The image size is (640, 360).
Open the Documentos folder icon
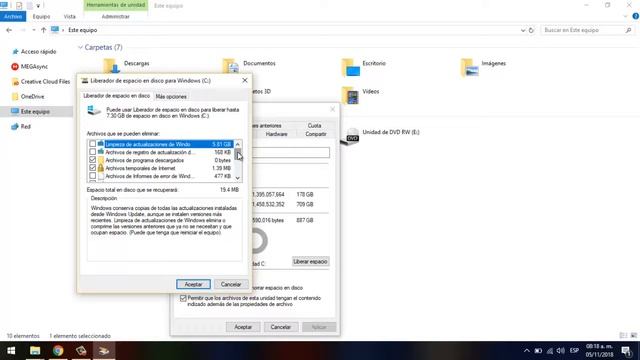tap(231, 67)
